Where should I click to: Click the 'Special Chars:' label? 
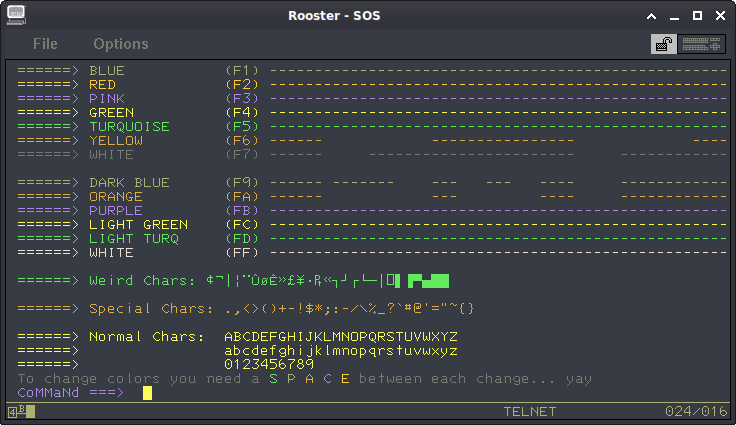151,309
